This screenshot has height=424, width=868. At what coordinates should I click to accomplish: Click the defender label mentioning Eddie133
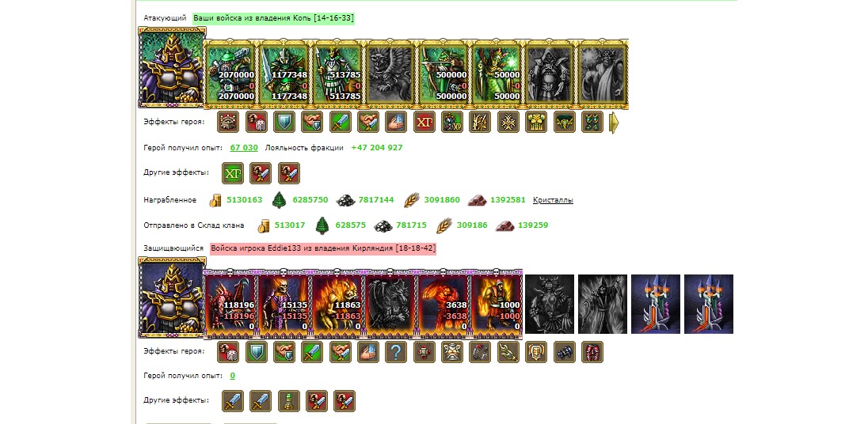[x=323, y=248]
